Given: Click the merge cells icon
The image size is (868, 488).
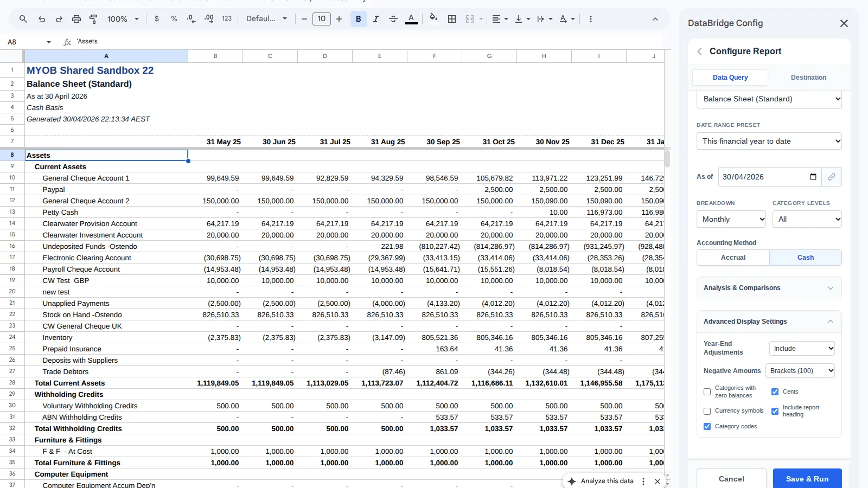Looking at the screenshot, I should 470,19.
